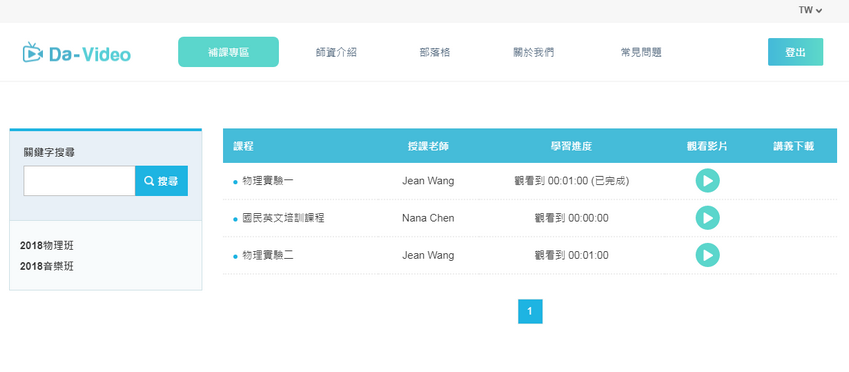The height and width of the screenshot is (372, 849).
Task: Go to 師資介紹 menu item
Action: pos(336,53)
